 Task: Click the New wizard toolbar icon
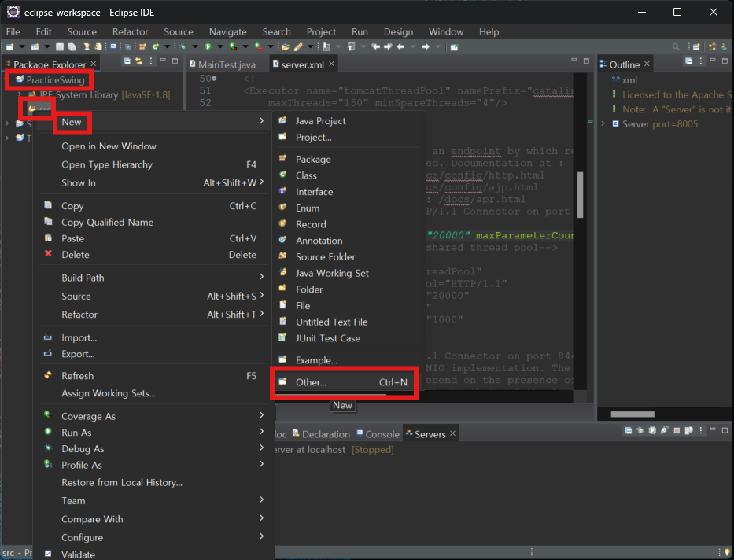(x=9, y=46)
